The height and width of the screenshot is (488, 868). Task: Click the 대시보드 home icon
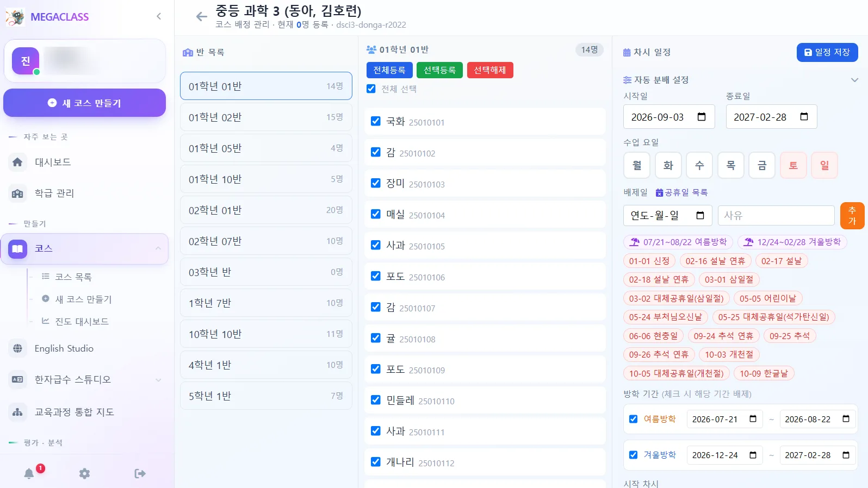click(x=17, y=162)
